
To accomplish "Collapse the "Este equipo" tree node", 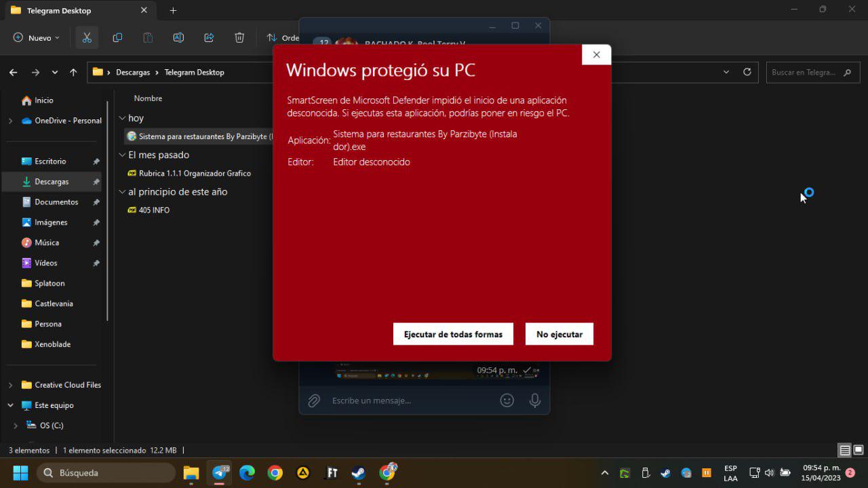I will coord(10,405).
